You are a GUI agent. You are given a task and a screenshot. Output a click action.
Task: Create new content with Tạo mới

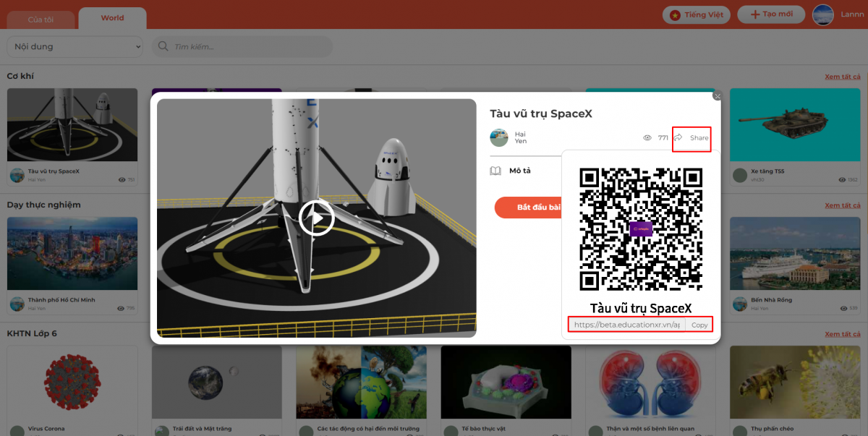770,14
